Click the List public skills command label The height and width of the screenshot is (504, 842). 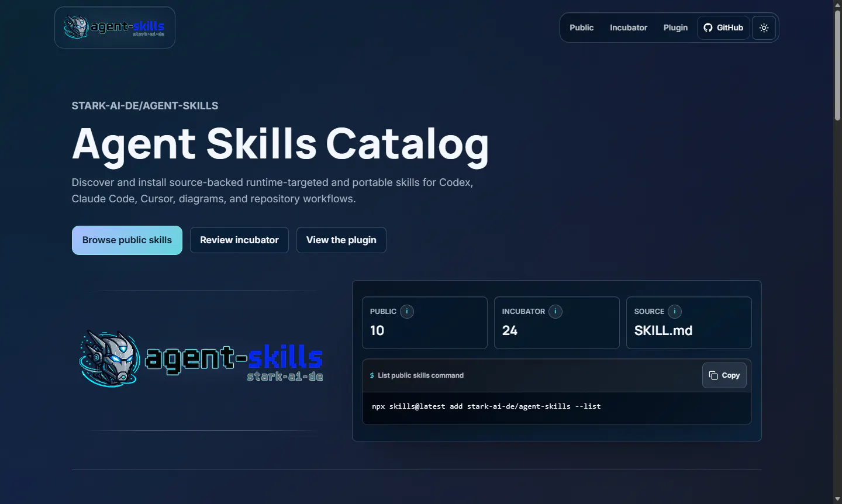point(420,375)
